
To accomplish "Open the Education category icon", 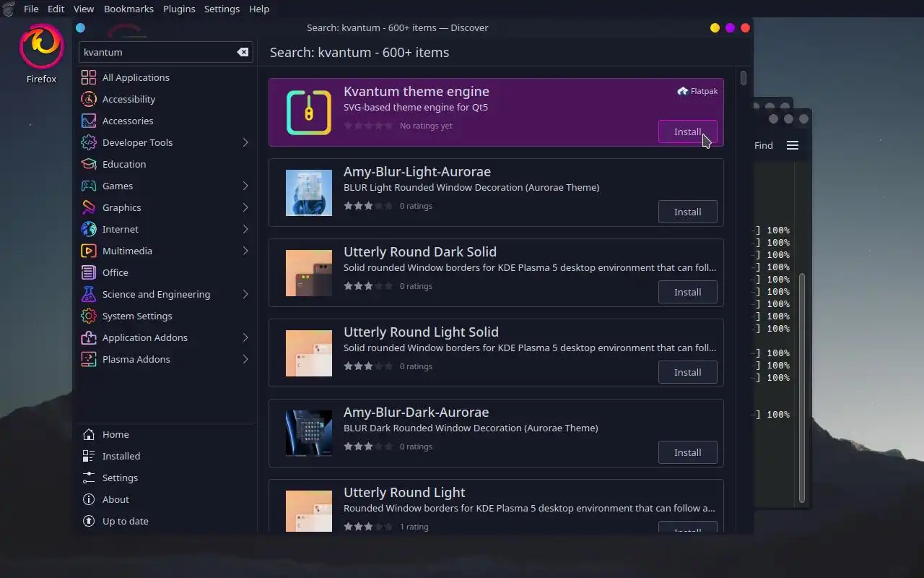I will coord(89,164).
